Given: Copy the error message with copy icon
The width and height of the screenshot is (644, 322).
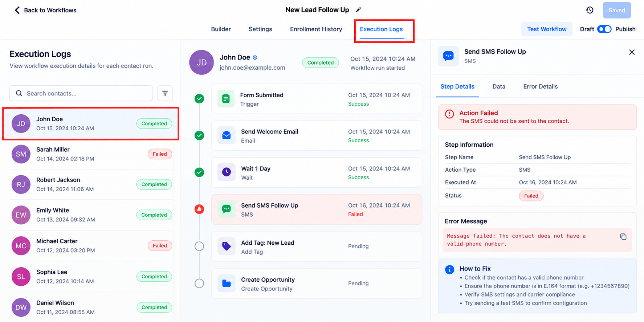Looking at the screenshot, I should pos(623,237).
